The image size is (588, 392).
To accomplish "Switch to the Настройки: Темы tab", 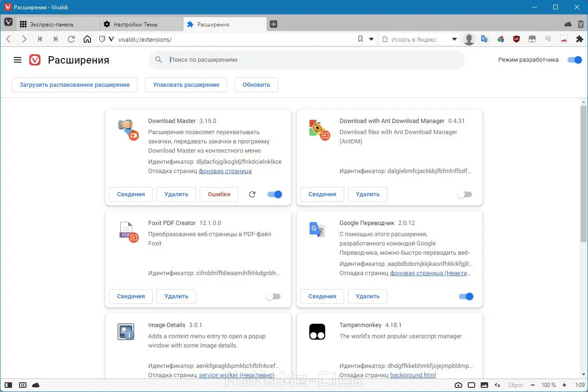I will click(x=142, y=24).
